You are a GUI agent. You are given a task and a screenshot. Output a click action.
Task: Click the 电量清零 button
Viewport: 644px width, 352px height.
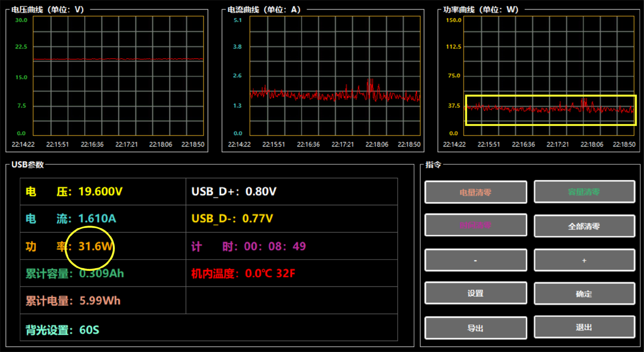coord(476,192)
